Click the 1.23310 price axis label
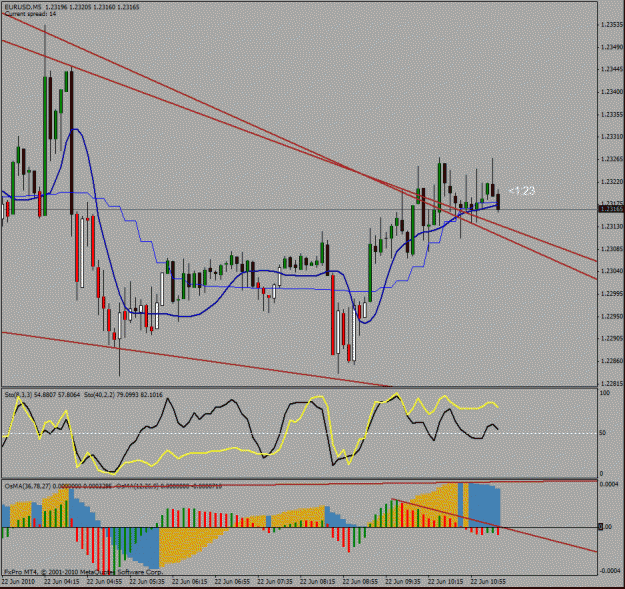Image resolution: width=625 pixels, height=589 pixels. coord(612,137)
